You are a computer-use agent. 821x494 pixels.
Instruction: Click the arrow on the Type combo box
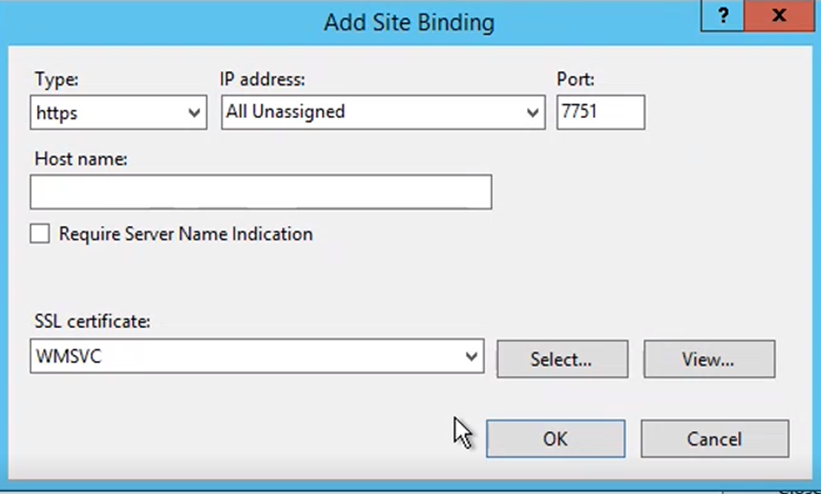point(194,113)
